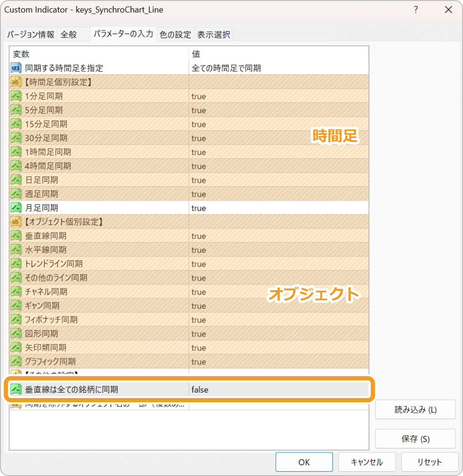463x476 pixels.
Task: Click the ab icon beside 【オブジェクト個別設定】
Action: (x=16, y=222)
